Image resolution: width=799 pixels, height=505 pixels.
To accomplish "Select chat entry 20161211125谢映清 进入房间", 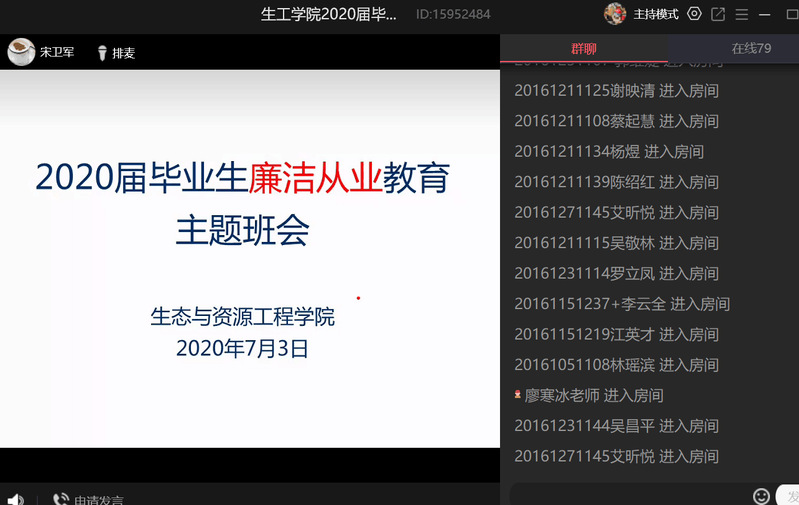I will 617,91.
